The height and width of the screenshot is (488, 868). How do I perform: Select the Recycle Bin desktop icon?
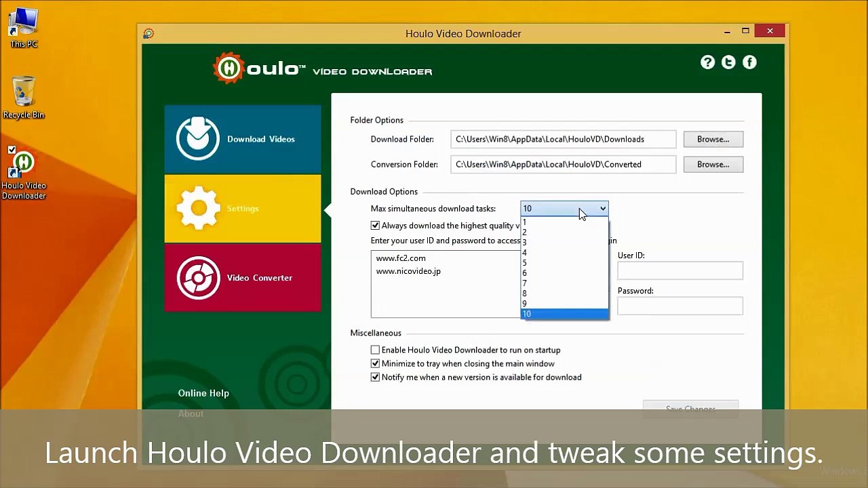click(24, 98)
